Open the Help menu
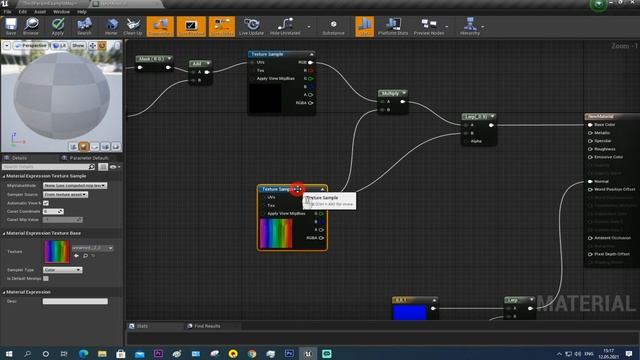This screenshot has height=360, width=640. pos(82,12)
